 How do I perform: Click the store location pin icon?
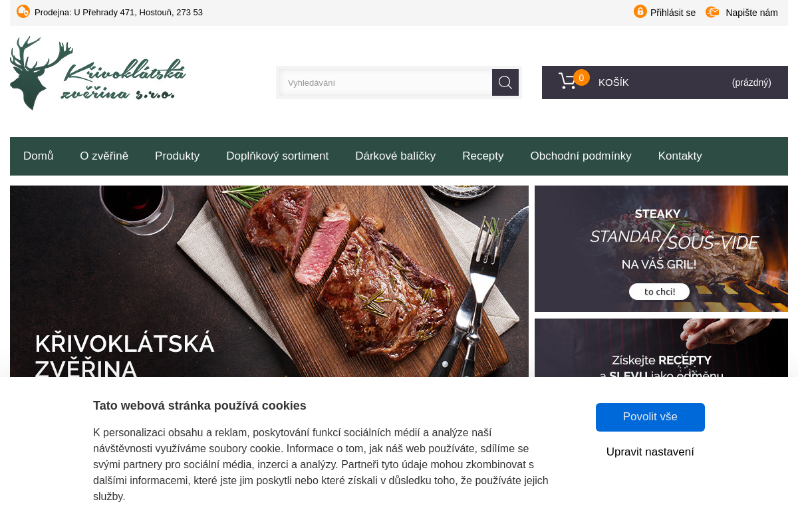coord(23,11)
